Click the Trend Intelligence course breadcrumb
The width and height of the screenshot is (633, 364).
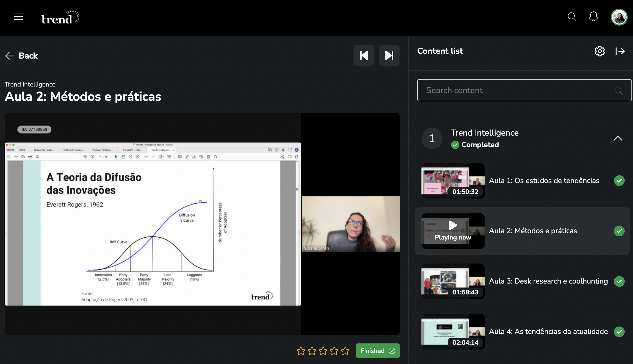click(x=30, y=84)
